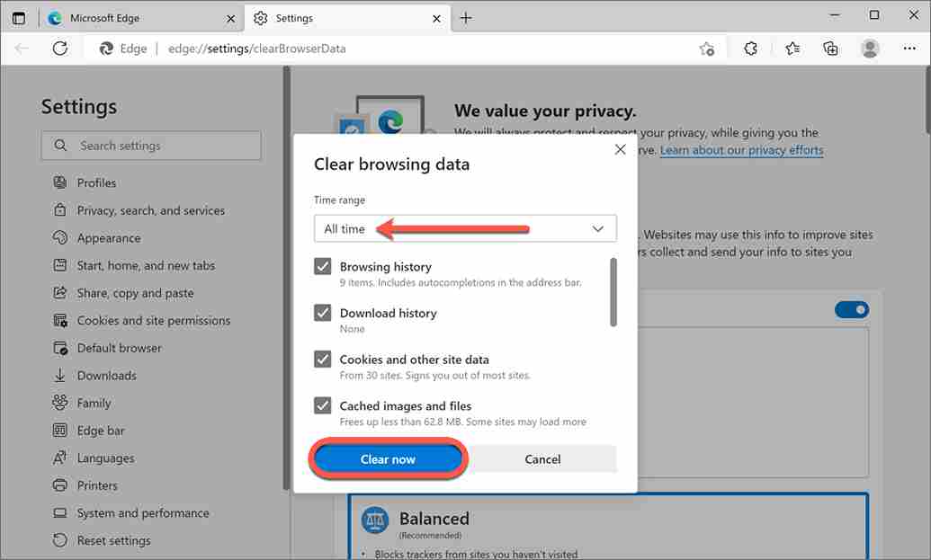931x560 pixels.
Task: Switch to the Microsoft Edge tab
Action: pos(142,18)
